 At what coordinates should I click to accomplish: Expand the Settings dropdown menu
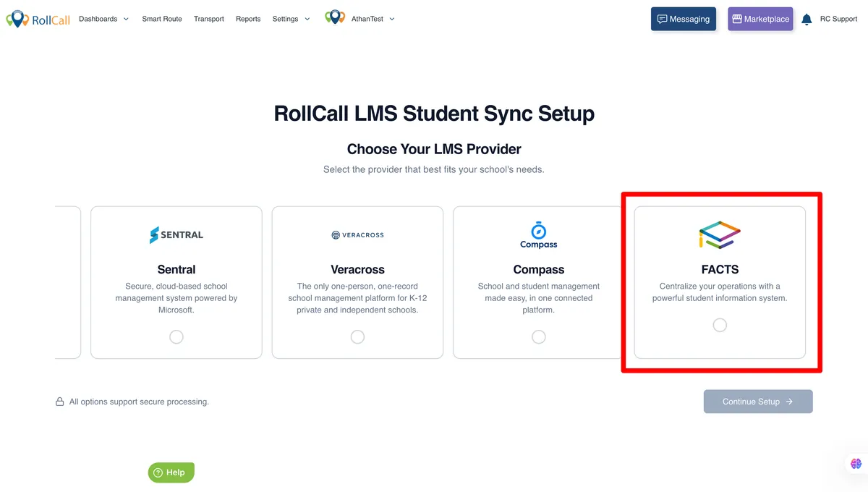291,19
